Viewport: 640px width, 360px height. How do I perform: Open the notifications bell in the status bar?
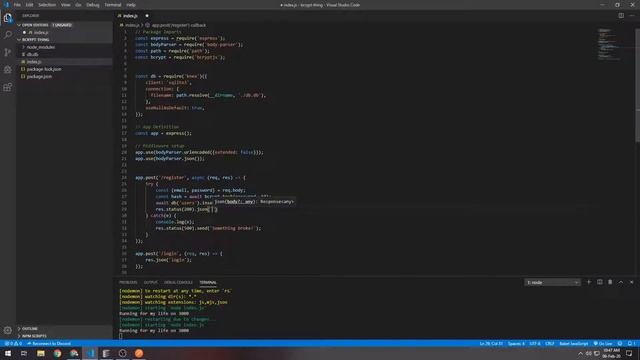click(630, 344)
